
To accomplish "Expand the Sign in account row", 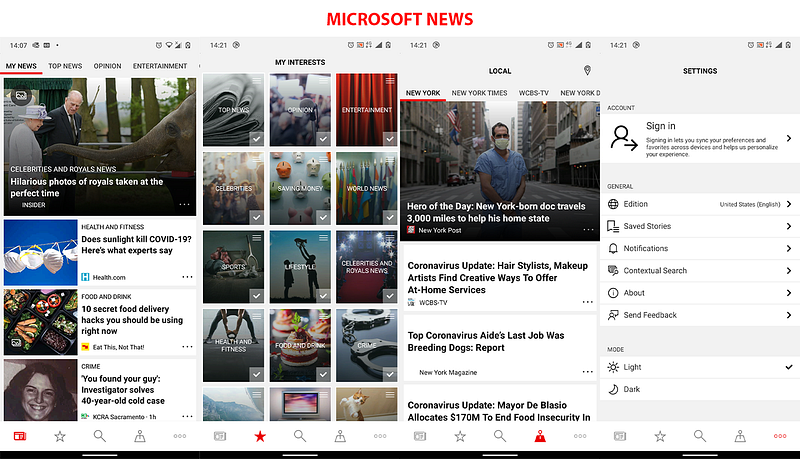I will click(x=700, y=138).
